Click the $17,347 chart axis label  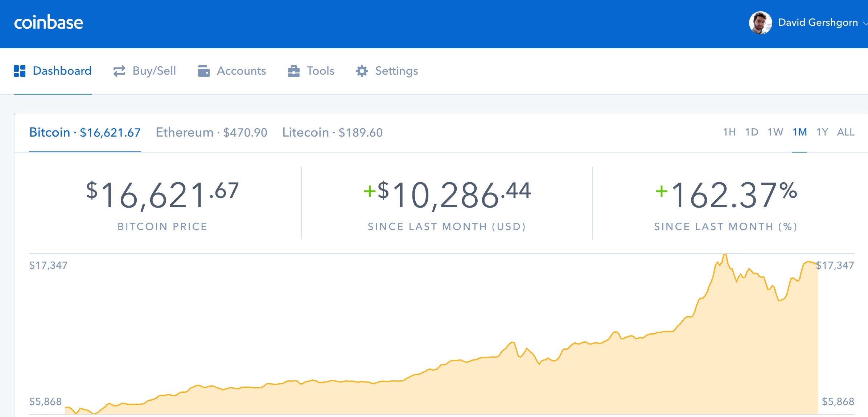click(48, 265)
